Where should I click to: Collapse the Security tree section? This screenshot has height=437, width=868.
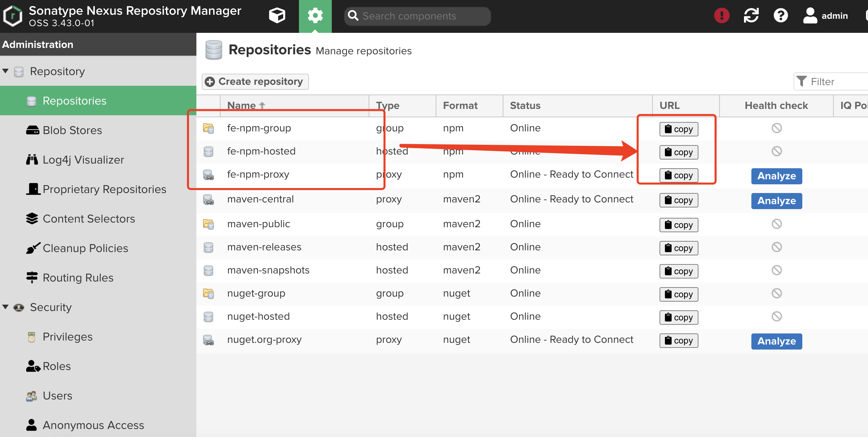point(5,307)
